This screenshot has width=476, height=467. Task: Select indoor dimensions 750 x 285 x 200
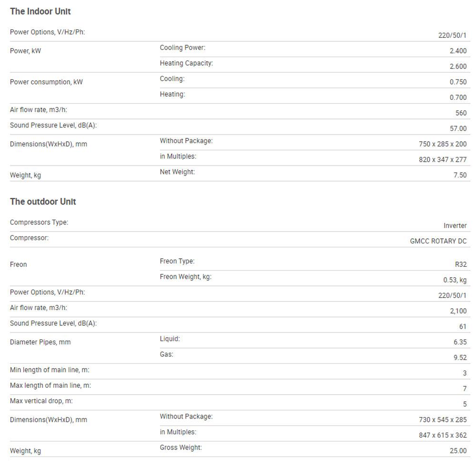tap(443, 144)
